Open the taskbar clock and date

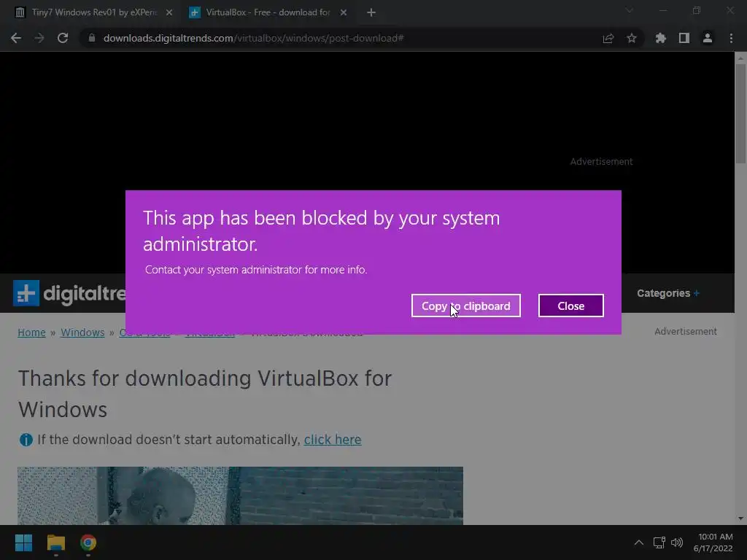tap(713, 542)
